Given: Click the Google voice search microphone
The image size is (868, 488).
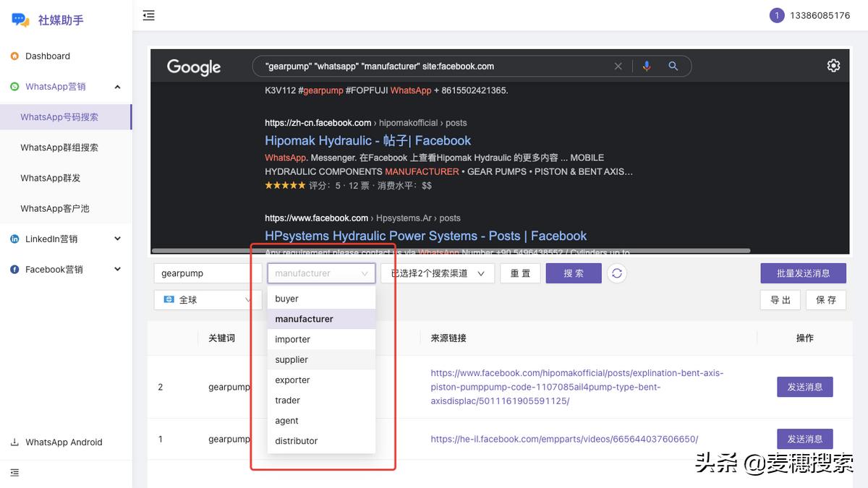Looking at the screenshot, I should point(647,66).
